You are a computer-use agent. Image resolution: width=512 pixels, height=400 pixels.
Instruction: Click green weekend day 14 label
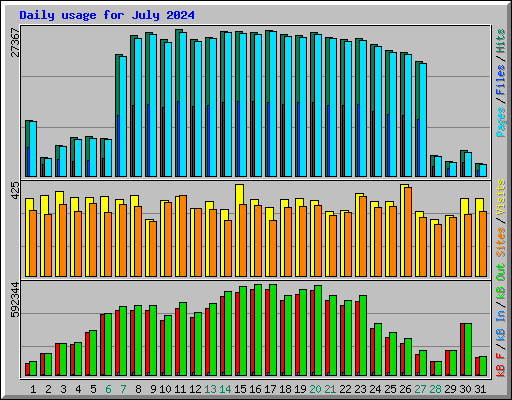[225, 389]
